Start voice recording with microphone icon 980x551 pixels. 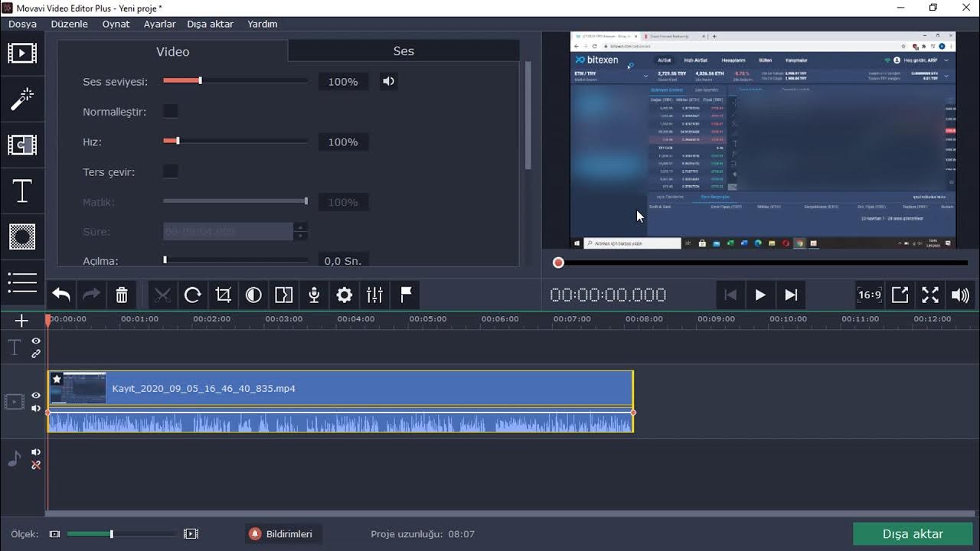point(314,295)
